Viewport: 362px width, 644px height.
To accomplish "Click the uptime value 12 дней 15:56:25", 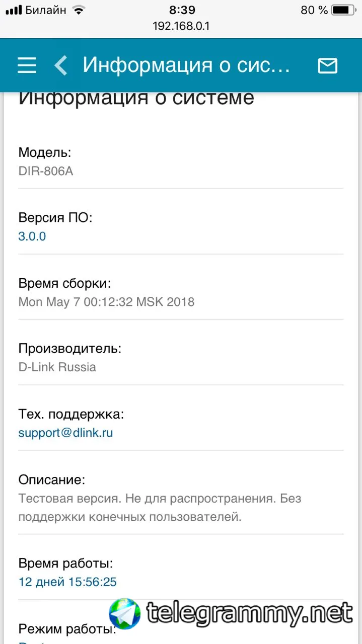I will point(67,582).
